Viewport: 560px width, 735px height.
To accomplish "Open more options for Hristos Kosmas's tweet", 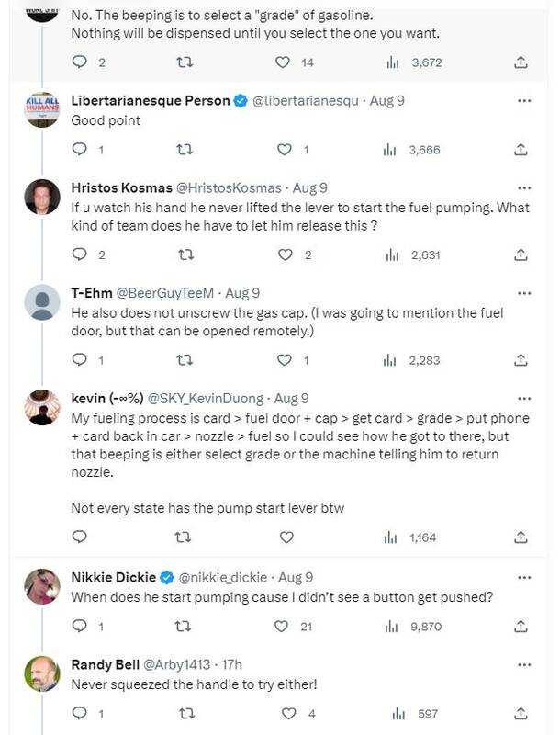I will [x=524, y=187].
